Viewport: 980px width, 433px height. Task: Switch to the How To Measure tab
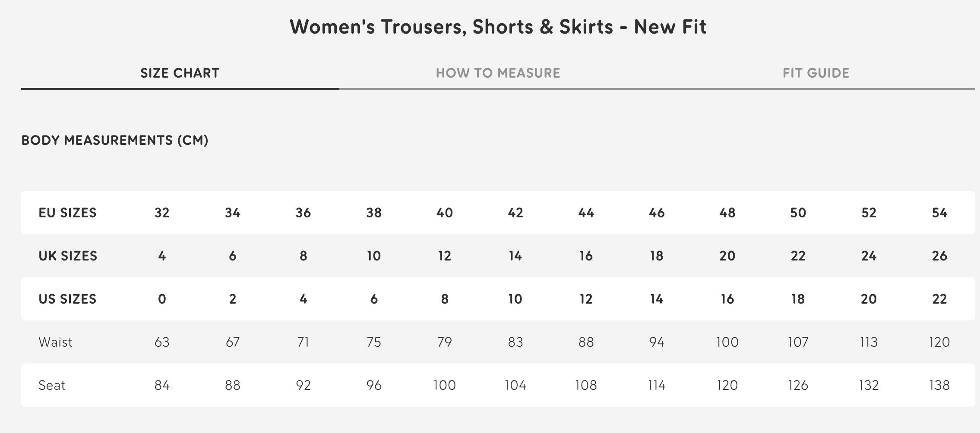point(498,73)
